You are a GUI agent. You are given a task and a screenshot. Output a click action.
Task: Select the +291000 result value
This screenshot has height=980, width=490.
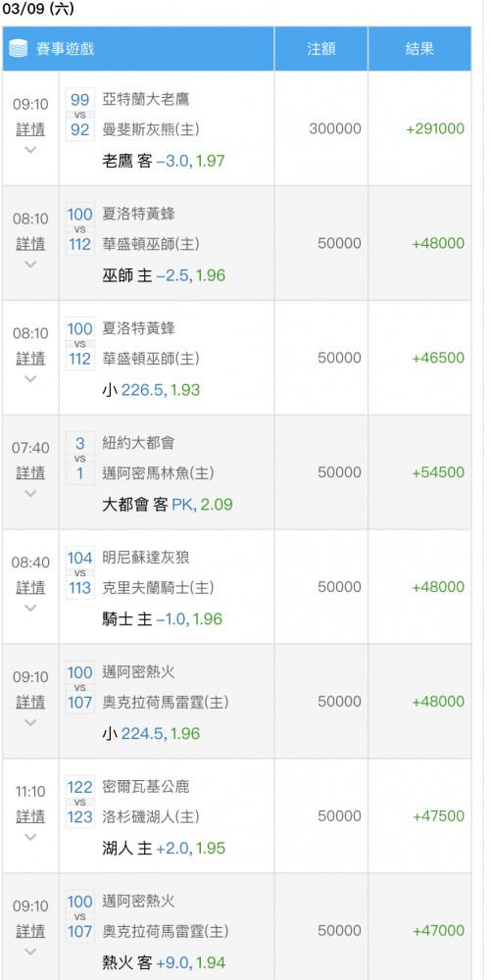[x=435, y=128]
